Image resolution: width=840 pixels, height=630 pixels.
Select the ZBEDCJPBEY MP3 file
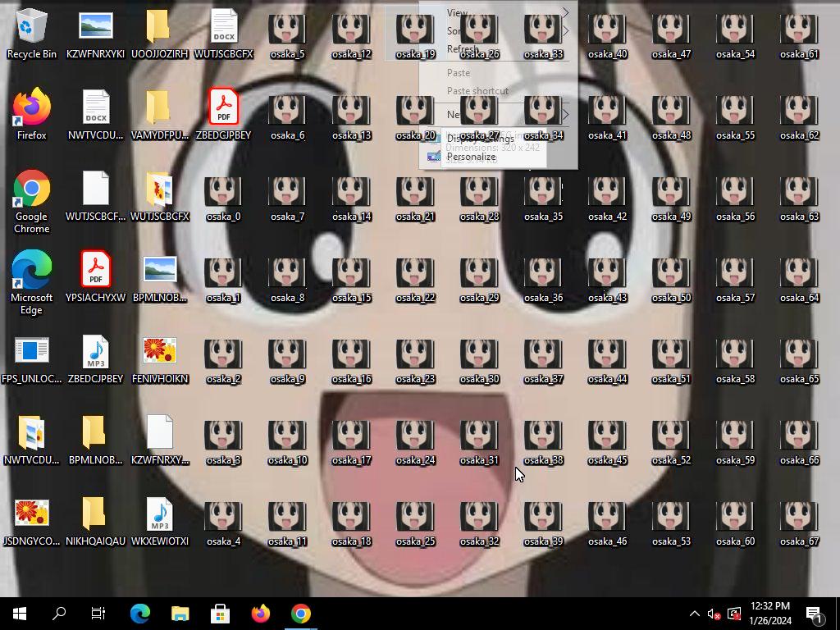[95, 360]
